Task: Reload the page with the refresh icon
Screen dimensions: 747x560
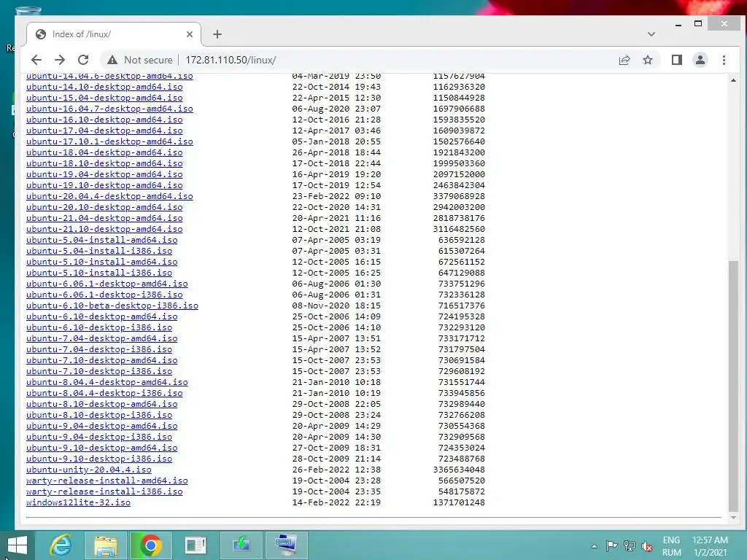Action: (83, 60)
